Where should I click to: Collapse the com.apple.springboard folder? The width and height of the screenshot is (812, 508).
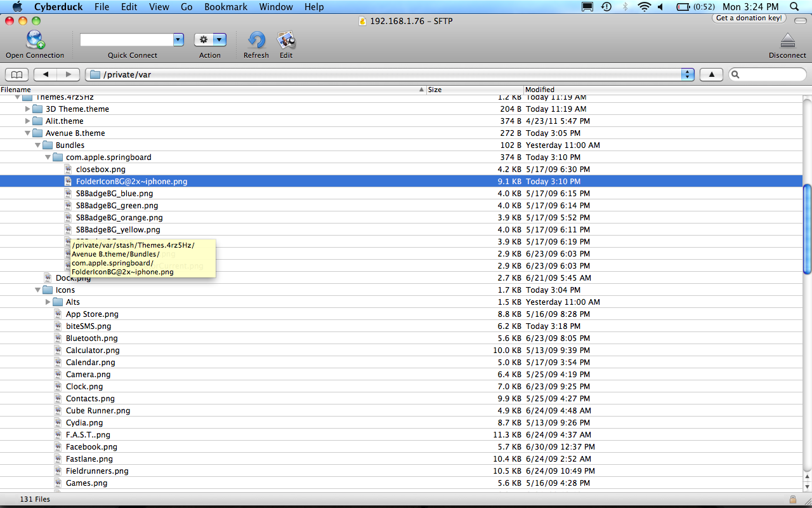48,157
